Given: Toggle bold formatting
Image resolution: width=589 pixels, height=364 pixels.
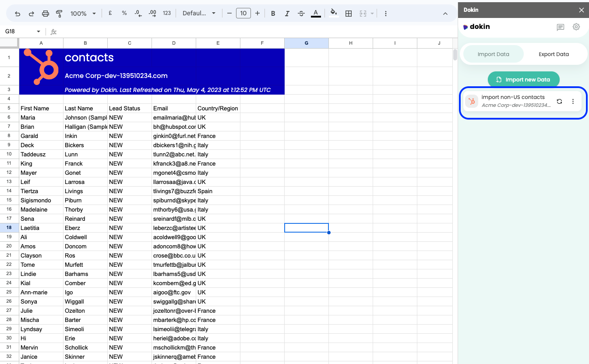Looking at the screenshot, I should tap(273, 14).
